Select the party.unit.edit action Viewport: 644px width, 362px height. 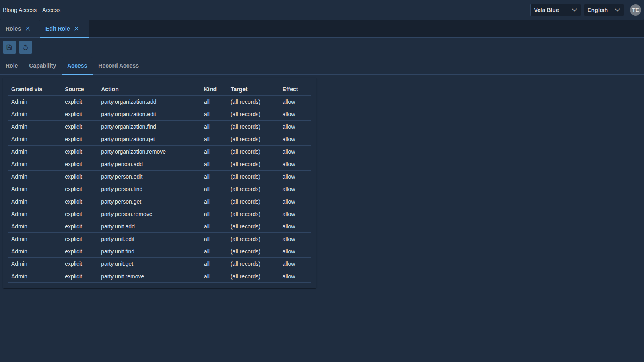tap(118, 239)
